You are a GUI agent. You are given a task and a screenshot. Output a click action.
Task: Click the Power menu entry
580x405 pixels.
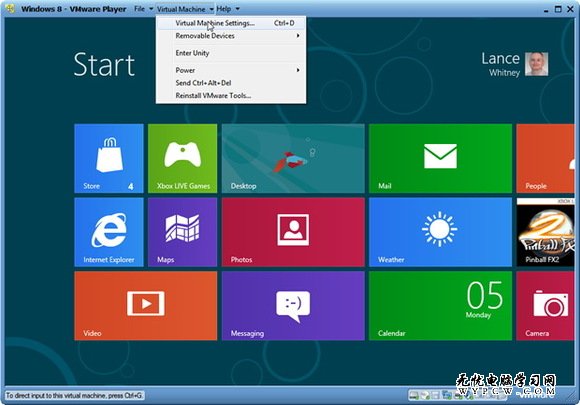point(231,70)
